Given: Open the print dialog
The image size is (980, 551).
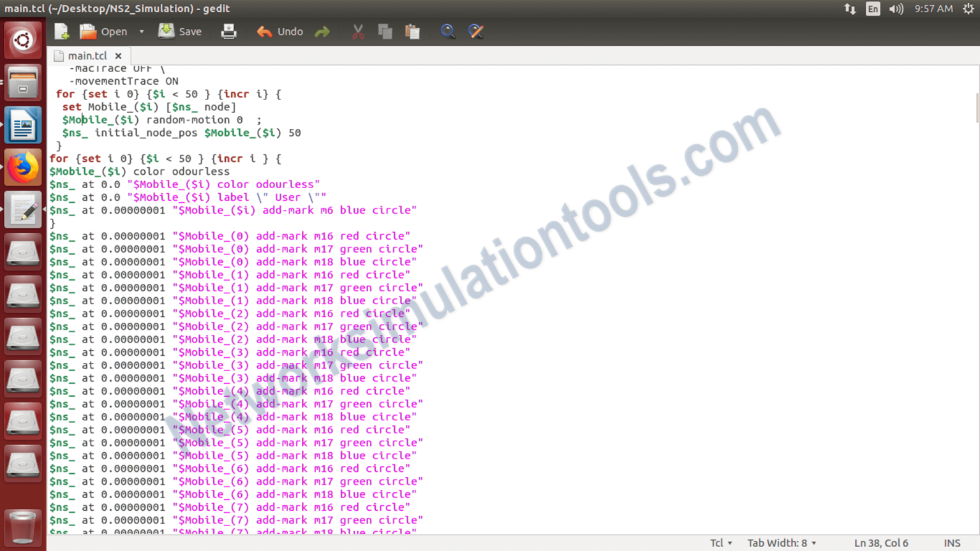Looking at the screenshot, I should pos(228,31).
